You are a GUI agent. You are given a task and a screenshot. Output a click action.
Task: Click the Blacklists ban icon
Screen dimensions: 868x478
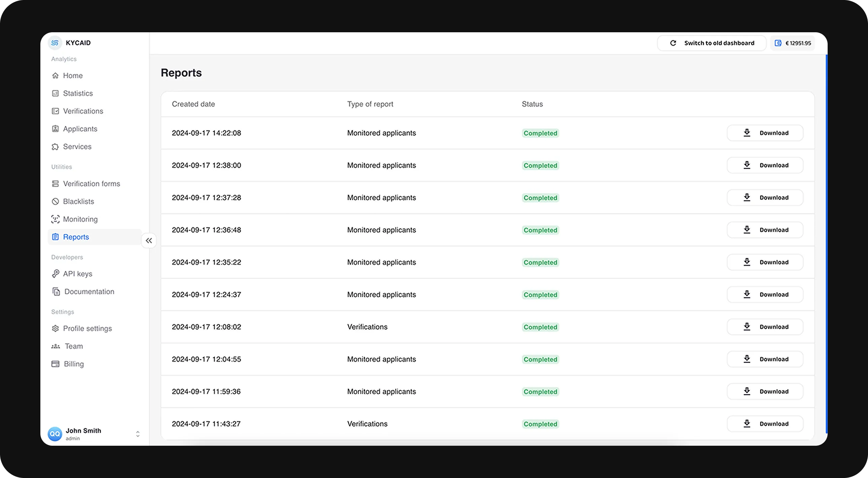tap(55, 201)
